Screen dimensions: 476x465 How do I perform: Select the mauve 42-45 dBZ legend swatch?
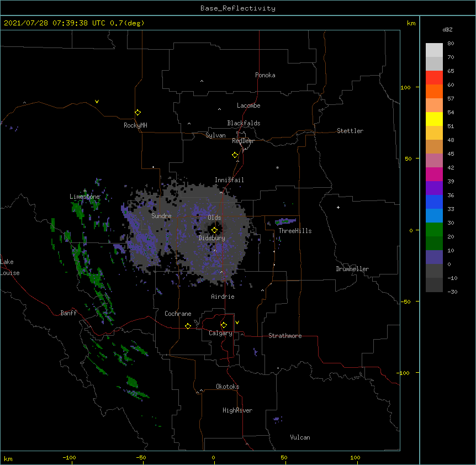(x=434, y=161)
